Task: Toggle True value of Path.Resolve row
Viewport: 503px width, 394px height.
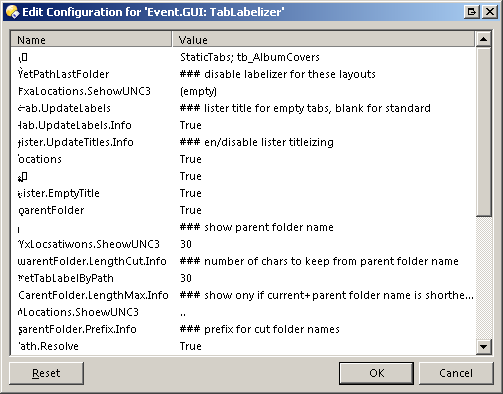Action: [x=191, y=346]
